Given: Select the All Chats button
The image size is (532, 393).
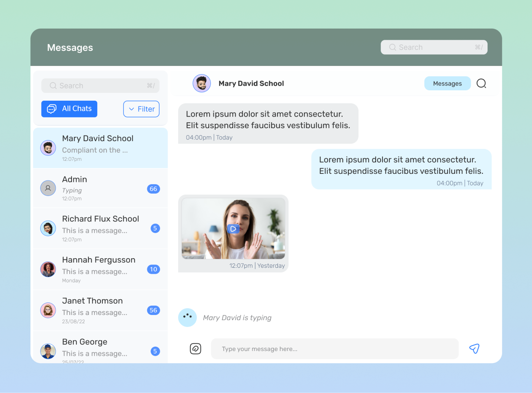Looking at the screenshot, I should (69, 109).
